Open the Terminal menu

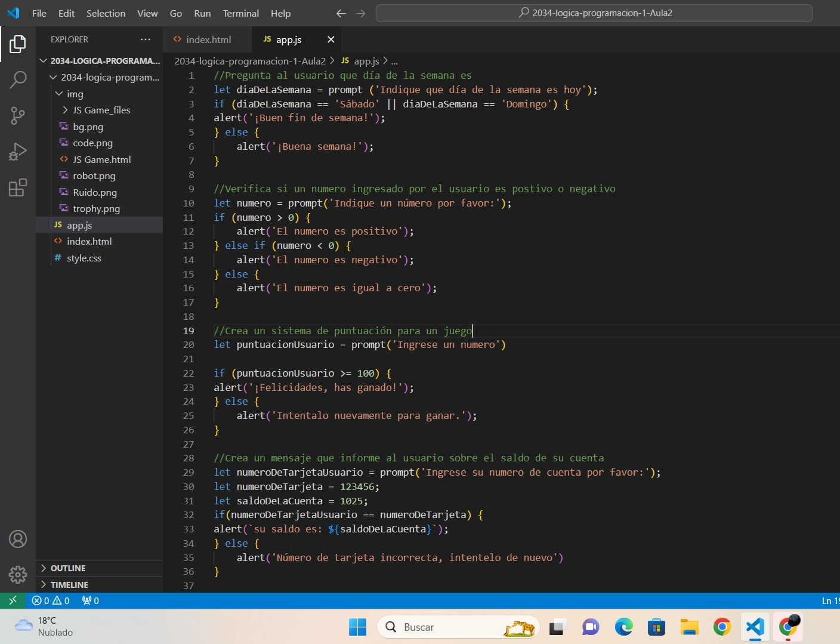pos(241,13)
